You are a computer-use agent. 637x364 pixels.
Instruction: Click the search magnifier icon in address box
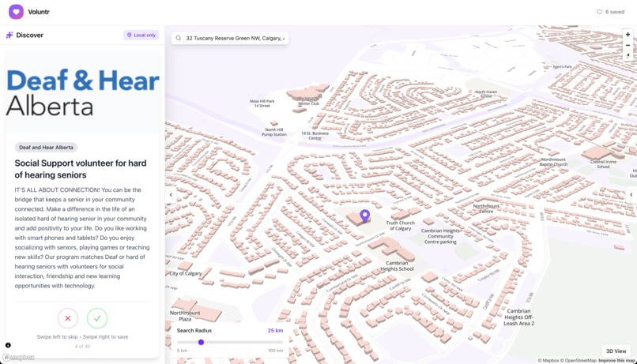[x=179, y=38]
